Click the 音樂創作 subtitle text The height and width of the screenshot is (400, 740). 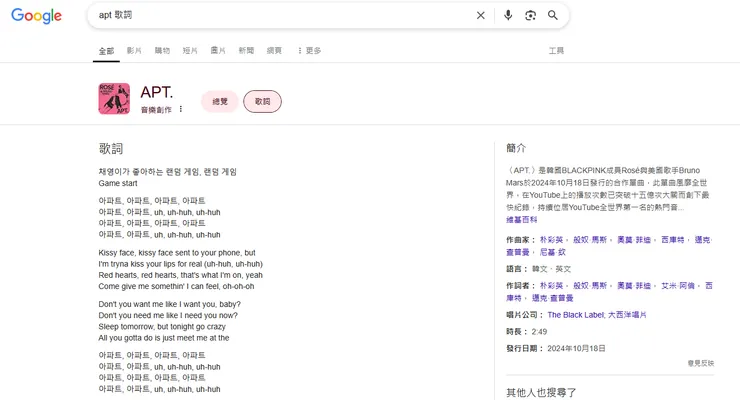156,110
